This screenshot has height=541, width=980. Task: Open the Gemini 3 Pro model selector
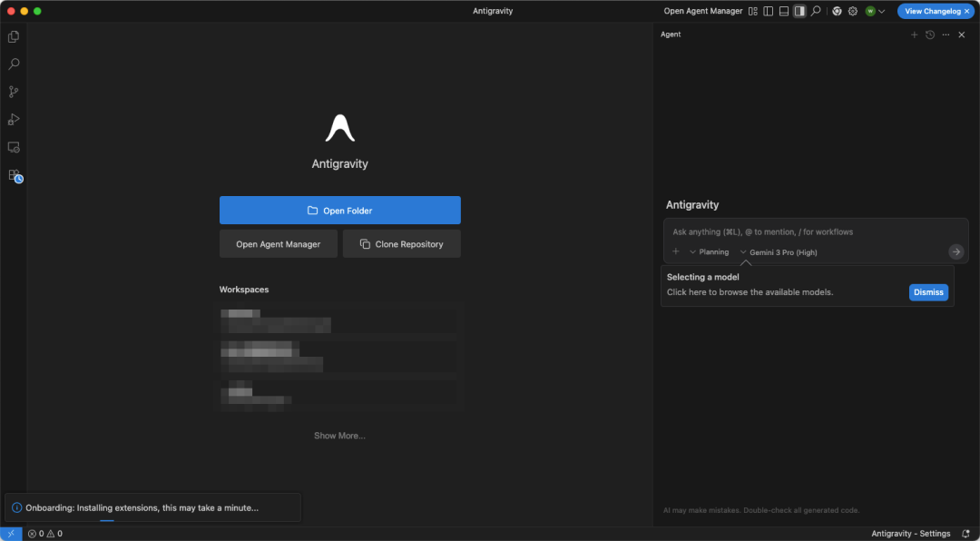coord(779,251)
